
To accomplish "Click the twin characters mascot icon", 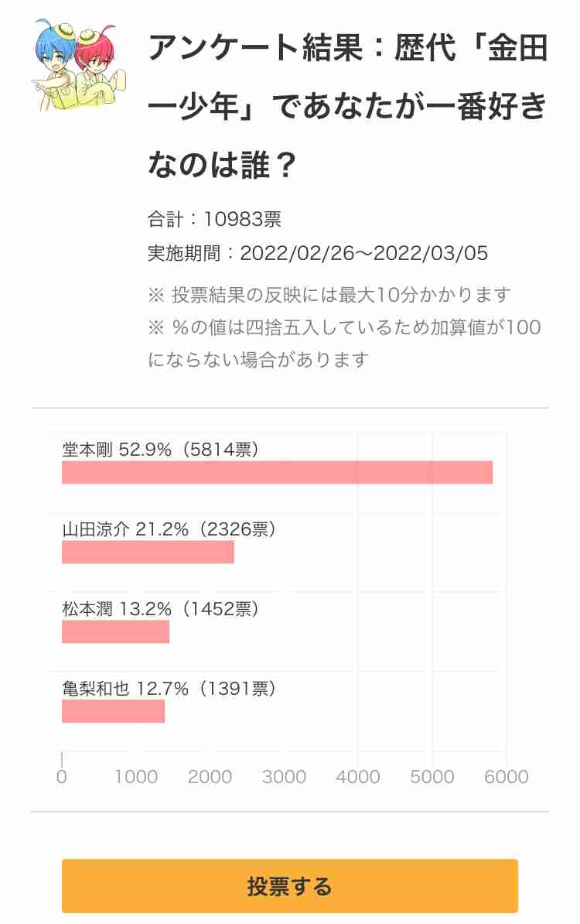I will coord(78,66).
